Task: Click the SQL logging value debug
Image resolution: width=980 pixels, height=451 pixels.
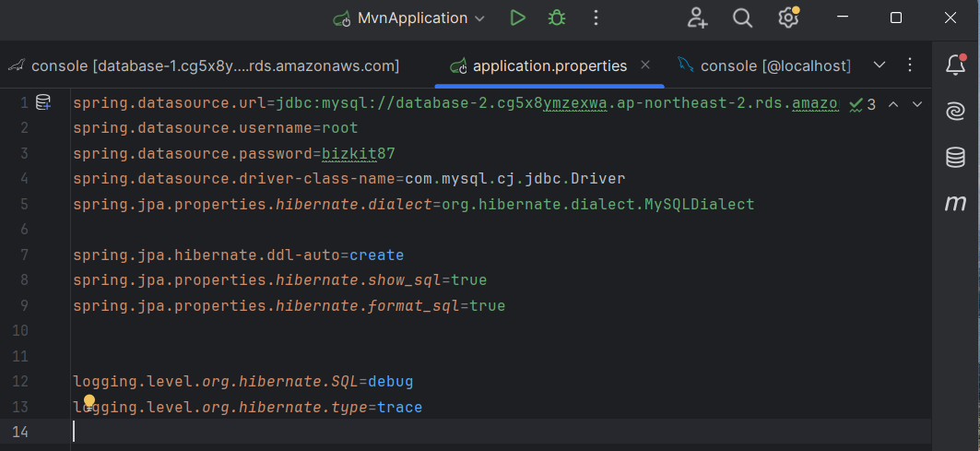Action: (391, 382)
